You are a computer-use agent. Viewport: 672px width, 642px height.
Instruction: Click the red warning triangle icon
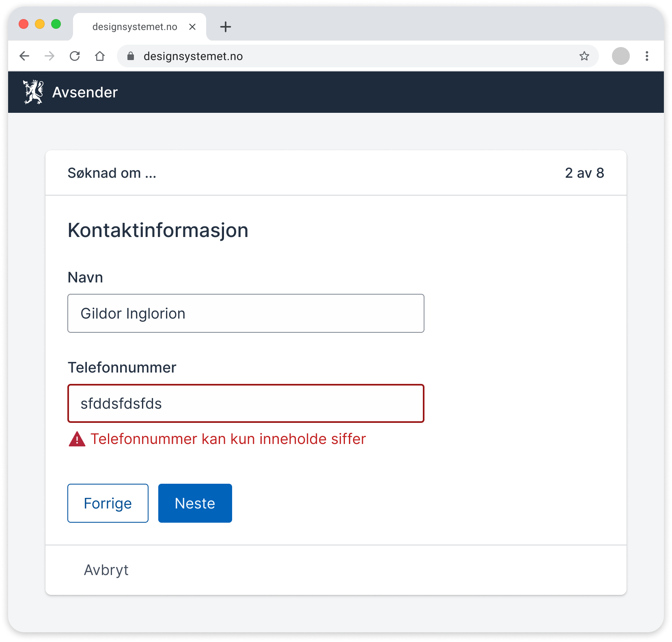[77, 439]
